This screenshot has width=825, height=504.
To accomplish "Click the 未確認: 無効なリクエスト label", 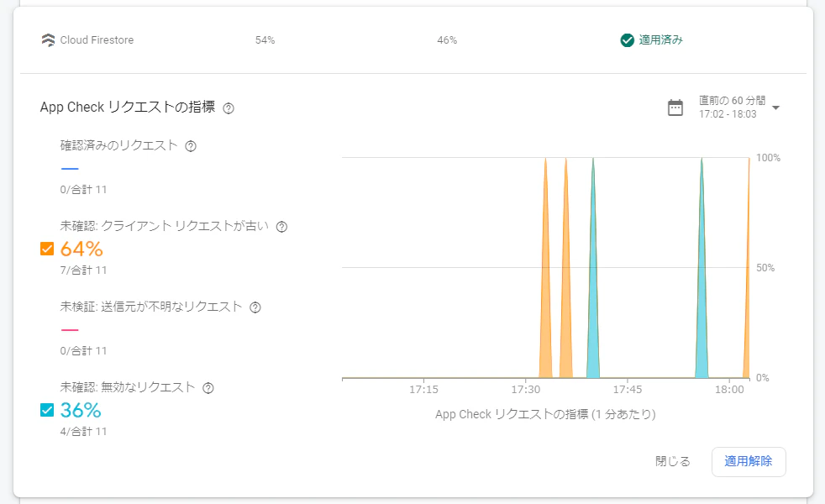I will click(128, 388).
